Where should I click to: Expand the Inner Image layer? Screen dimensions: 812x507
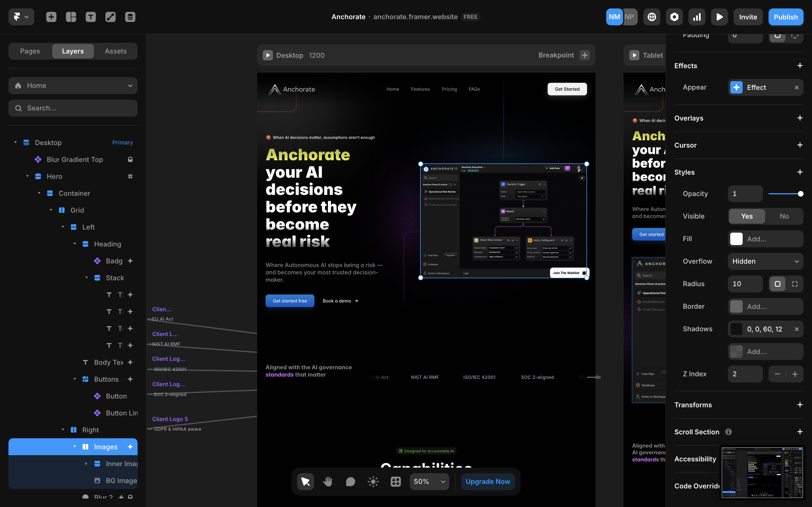coord(86,464)
